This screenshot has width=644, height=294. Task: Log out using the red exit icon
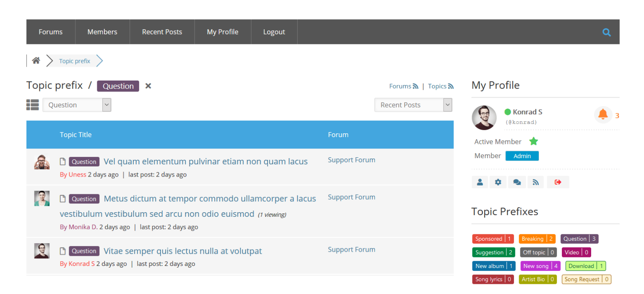point(558,182)
